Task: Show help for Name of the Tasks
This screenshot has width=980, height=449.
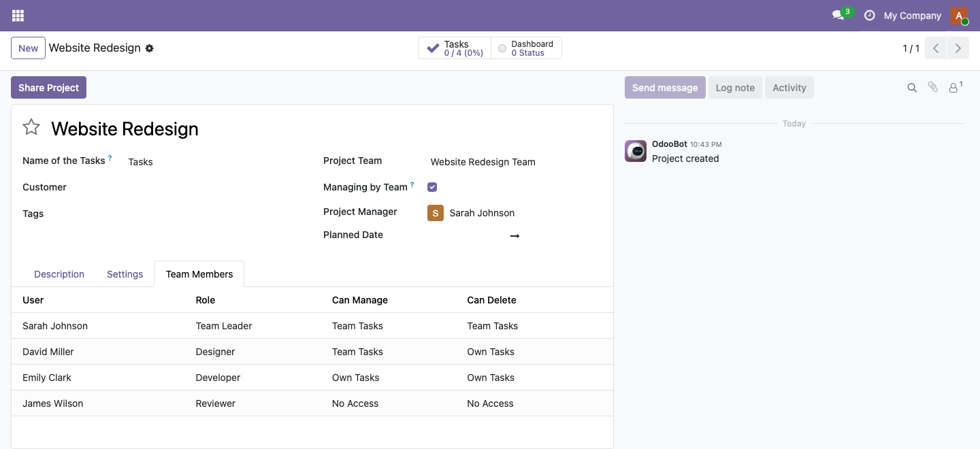Action: [110, 158]
